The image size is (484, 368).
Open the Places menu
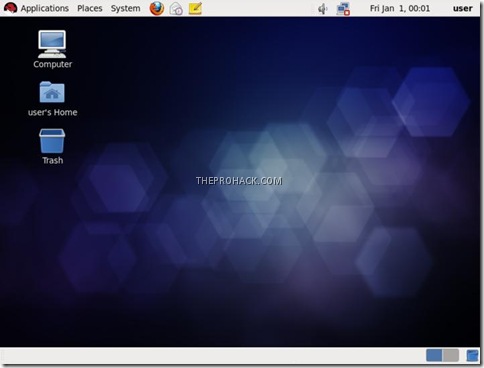90,8
